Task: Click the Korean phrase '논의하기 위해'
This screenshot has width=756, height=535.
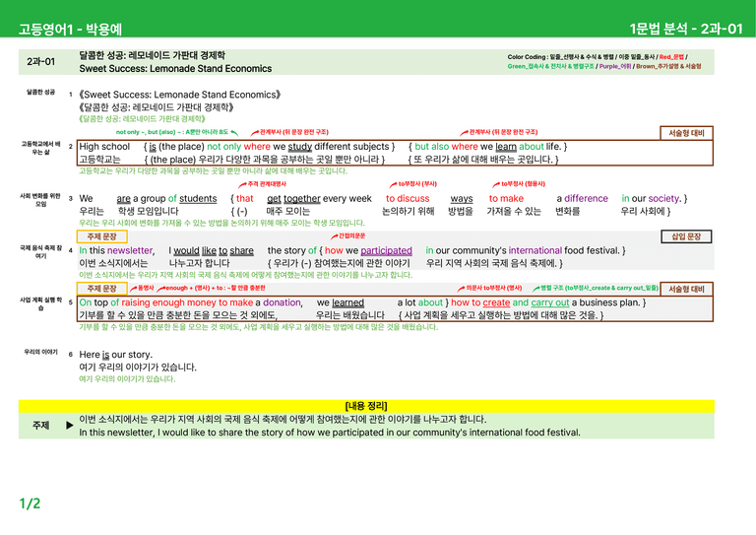Action: pyautogui.click(x=408, y=211)
